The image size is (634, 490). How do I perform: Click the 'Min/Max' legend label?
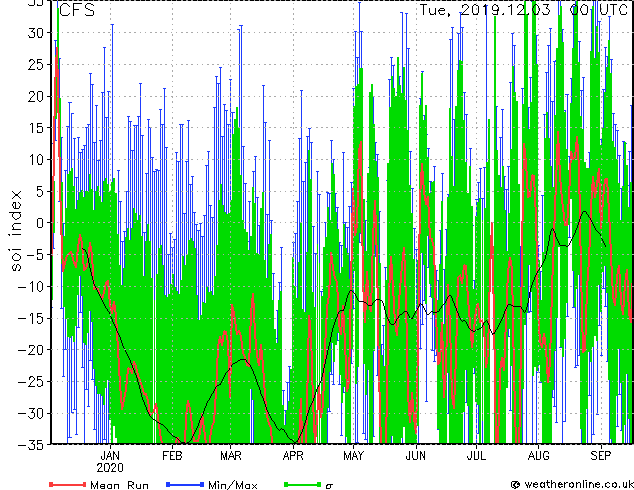click(232, 485)
